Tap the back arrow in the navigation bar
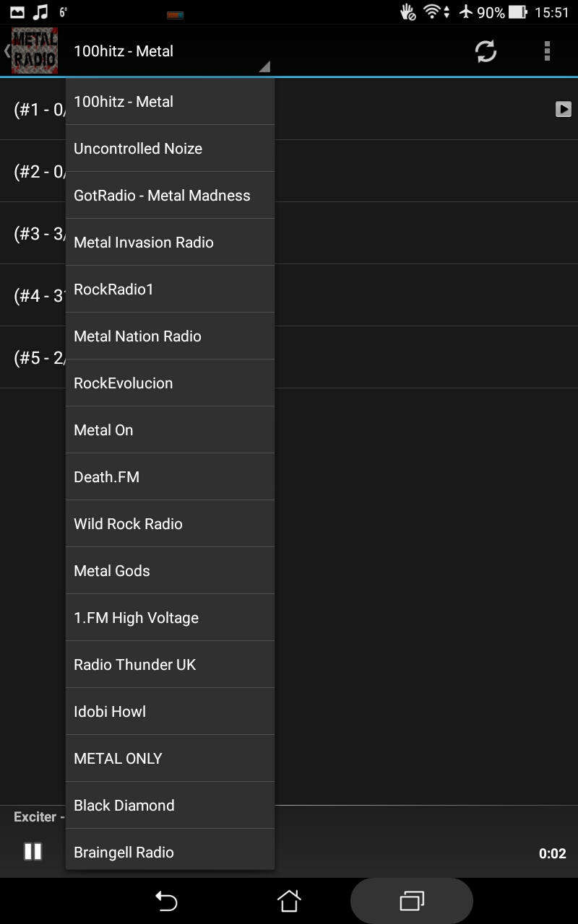The image size is (578, 924). 166,900
